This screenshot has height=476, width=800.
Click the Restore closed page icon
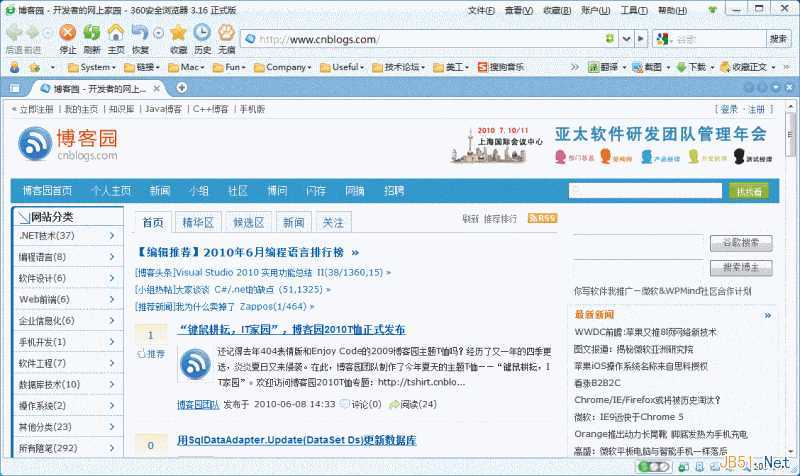[x=139, y=33]
